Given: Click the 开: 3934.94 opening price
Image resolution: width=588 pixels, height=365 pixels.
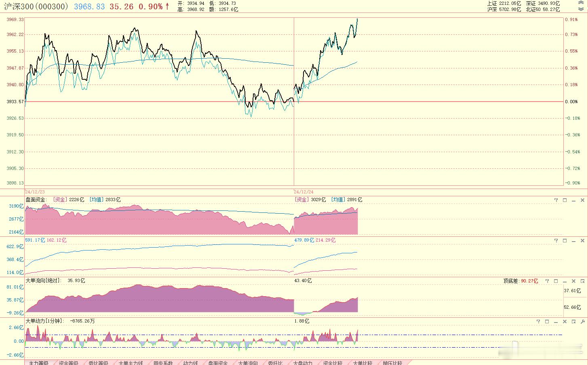Looking at the screenshot, I should click(x=191, y=3).
